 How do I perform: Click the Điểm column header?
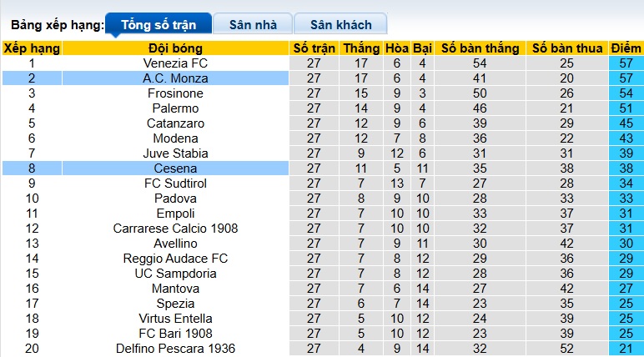[626, 48]
